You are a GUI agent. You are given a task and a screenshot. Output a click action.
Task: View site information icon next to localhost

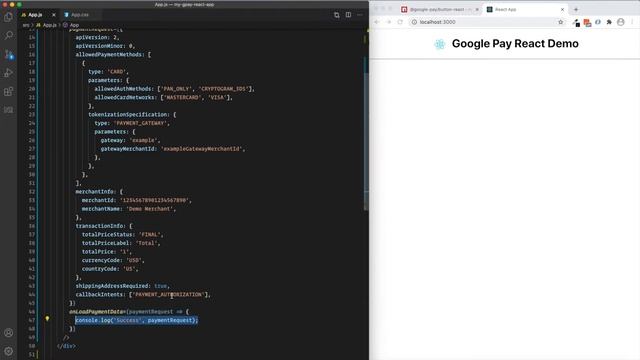pos(414,22)
